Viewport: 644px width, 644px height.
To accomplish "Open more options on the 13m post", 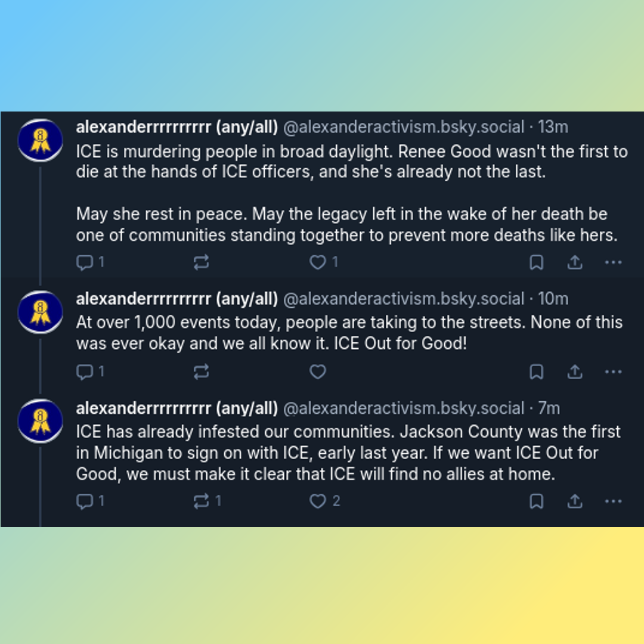I will click(613, 262).
